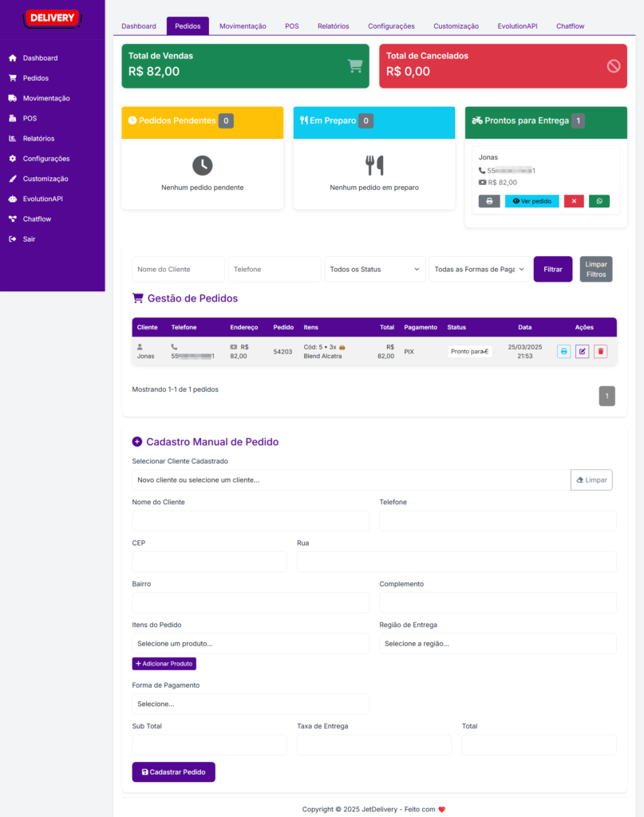Send WhatsApp message for Jonas's order

click(x=599, y=201)
